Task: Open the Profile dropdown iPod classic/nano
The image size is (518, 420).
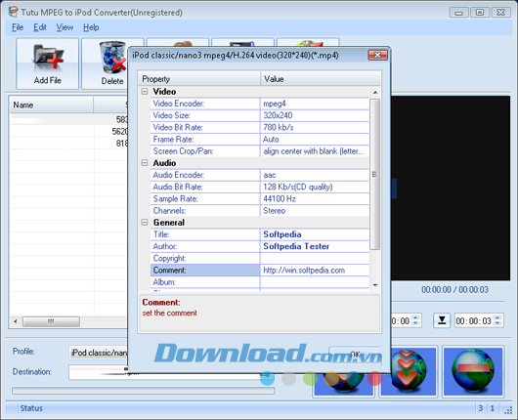Action: [x=99, y=353]
